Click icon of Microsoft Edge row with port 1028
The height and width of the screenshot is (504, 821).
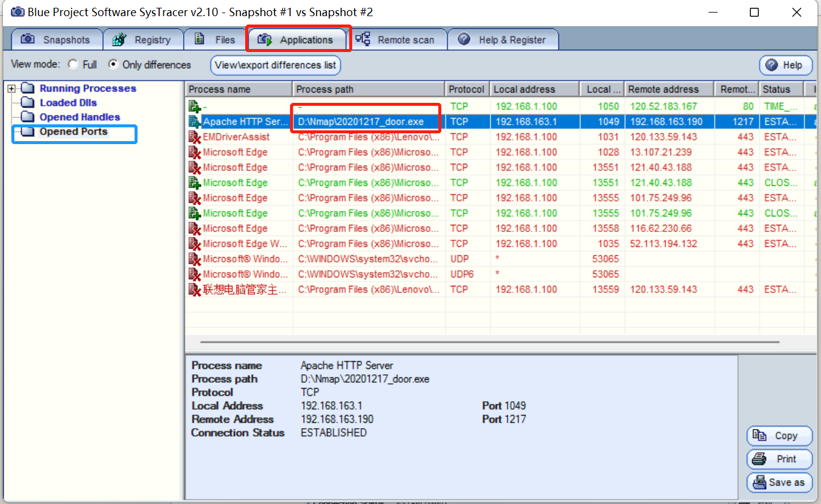(x=194, y=152)
